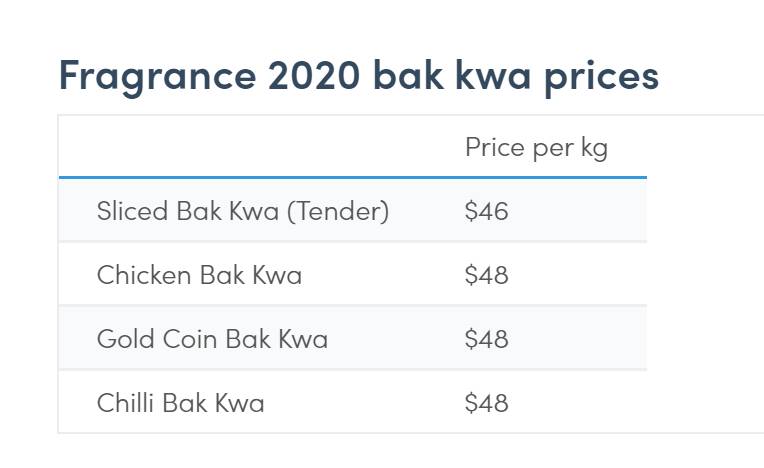Click kg in the column header
The width and height of the screenshot is (764, 468).
point(593,148)
